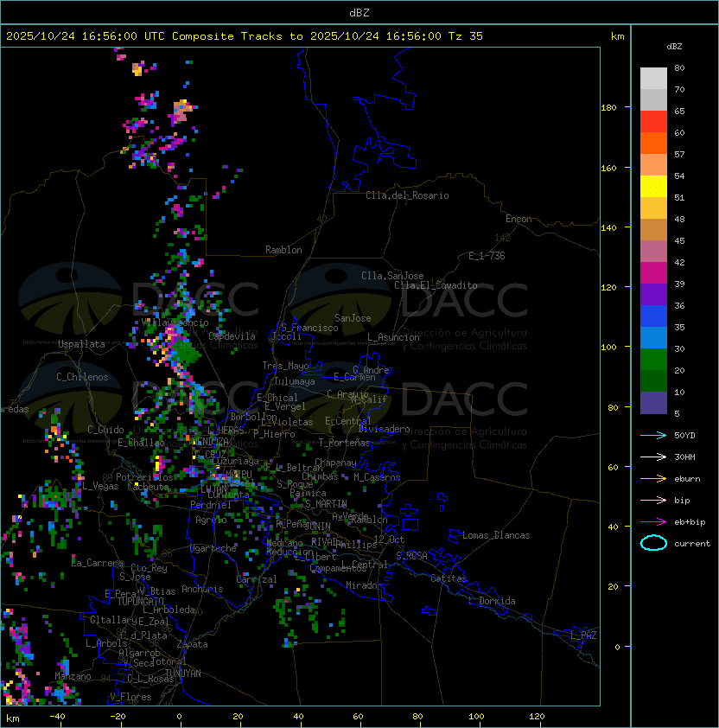
Task: Click the '180' km vertical axis tick
Action: point(608,108)
